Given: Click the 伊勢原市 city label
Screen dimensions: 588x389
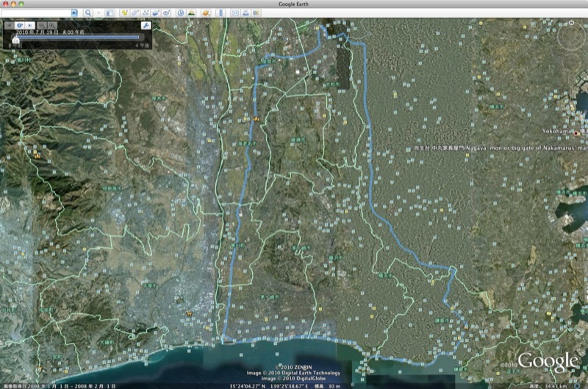Looking at the screenshot, I should click(x=112, y=189).
